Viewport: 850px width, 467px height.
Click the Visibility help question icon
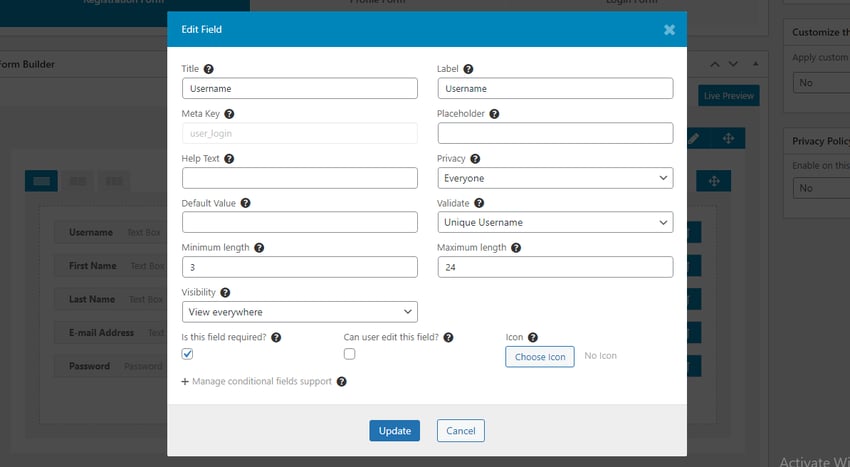click(x=225, y=292)
